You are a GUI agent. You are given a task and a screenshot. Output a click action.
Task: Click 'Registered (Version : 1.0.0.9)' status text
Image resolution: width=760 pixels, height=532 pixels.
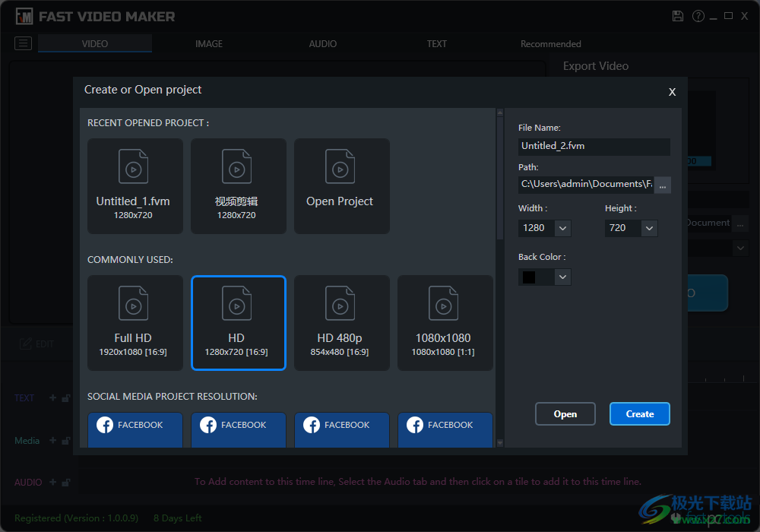pyautogui.click(x=76, y=518)
